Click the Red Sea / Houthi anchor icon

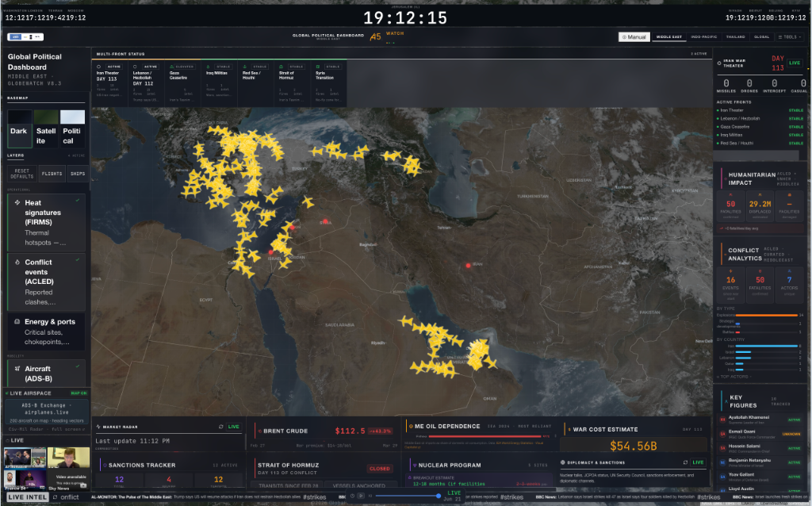point(245,67)
